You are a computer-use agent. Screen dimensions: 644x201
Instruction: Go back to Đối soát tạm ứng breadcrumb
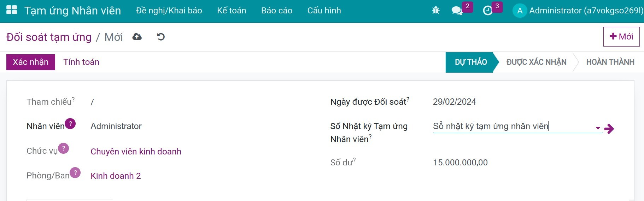pos(49,37)
